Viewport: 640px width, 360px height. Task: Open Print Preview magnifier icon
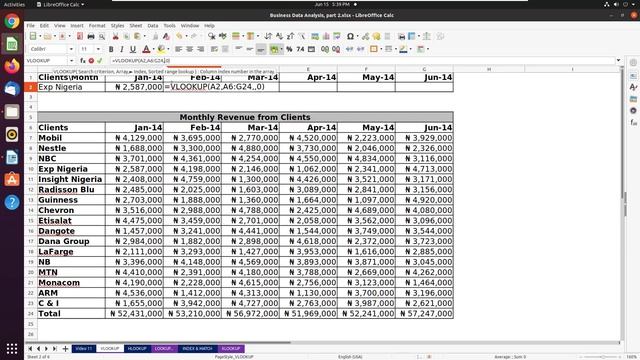pos(102,36)
